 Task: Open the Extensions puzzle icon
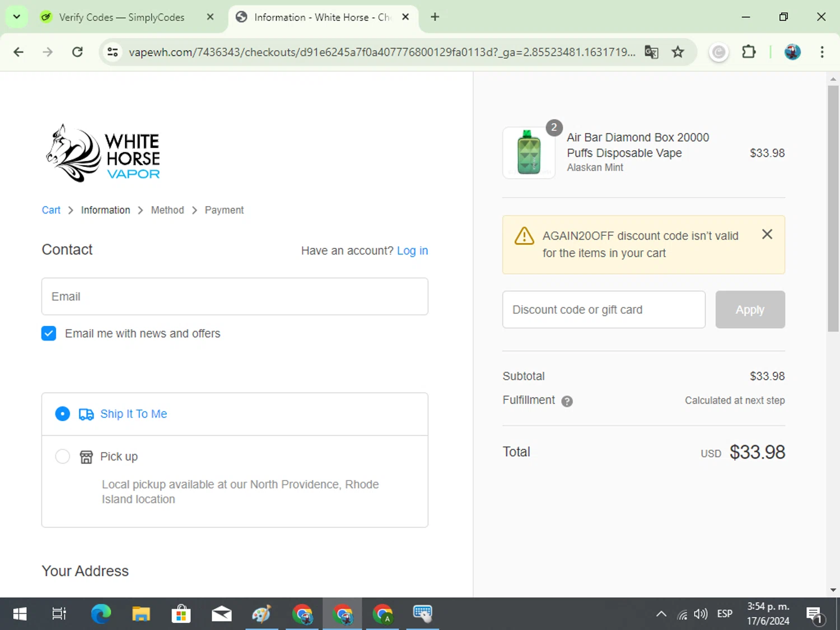pyautogui.click(x=749, y=52)
